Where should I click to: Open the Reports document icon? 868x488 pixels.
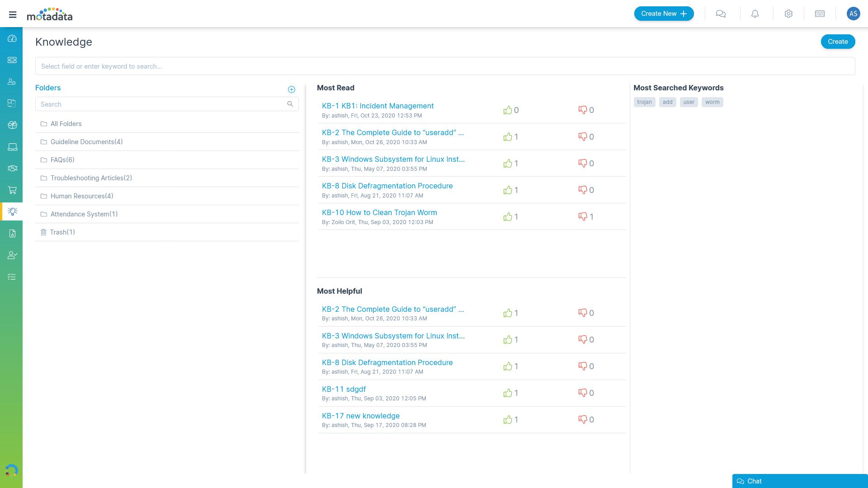[x=11, y=233]
